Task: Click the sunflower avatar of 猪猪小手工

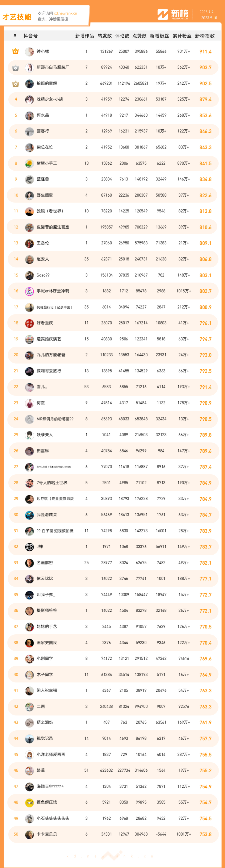Action: click(x=30, y=163)
